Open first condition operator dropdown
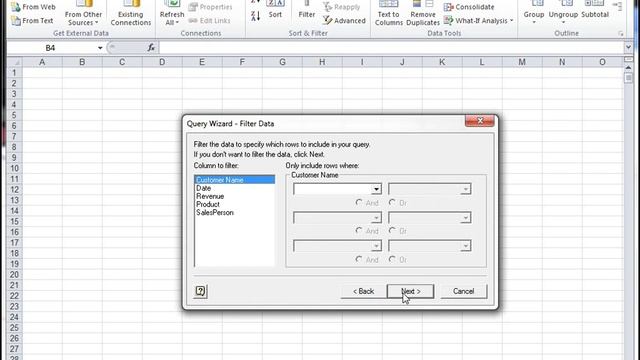Screen dimensions: 640x360 (376, 189)
